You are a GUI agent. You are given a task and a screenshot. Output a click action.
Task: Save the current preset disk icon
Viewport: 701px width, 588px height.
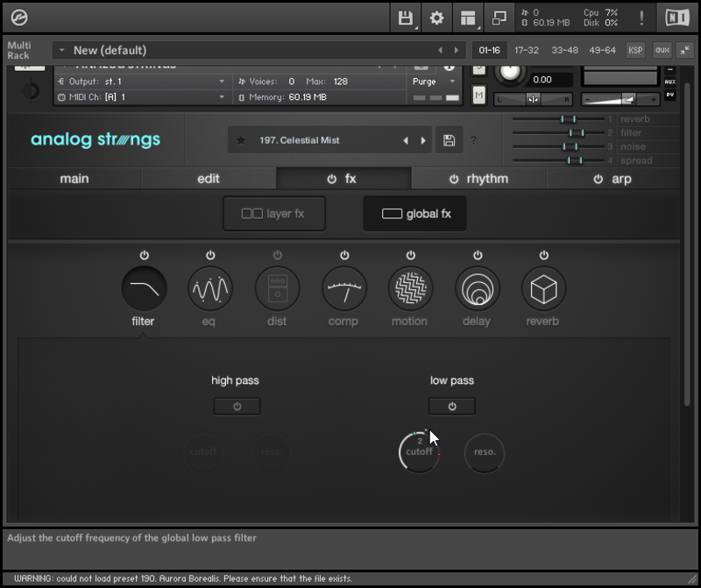click(x=449, y=140)
